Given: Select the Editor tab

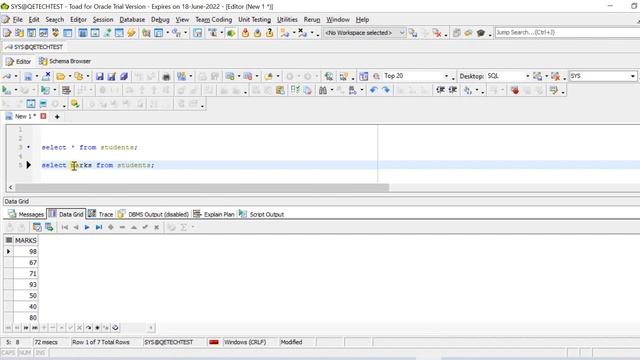Looking at the screenshot, I should [x=18, y=61].
